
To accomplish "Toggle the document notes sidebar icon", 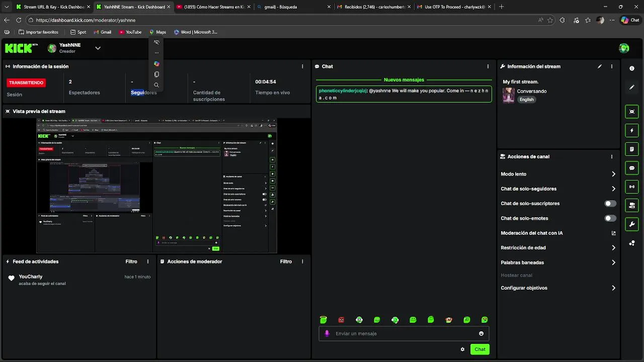I will pos(632,149).
